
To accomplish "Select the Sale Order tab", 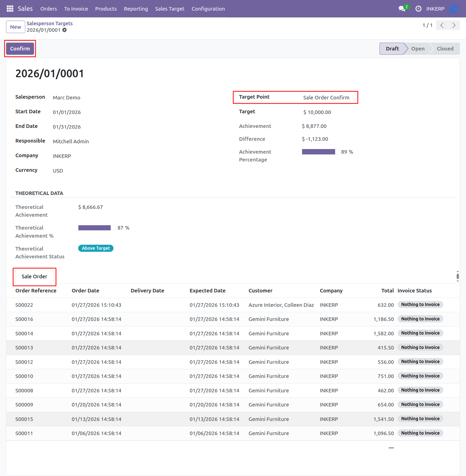I will 34,276.
